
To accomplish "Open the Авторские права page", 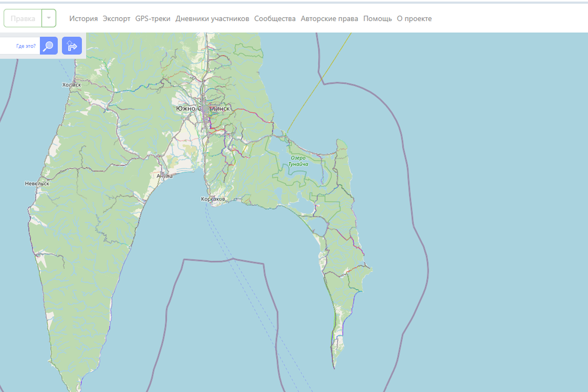I will point(329,18).
